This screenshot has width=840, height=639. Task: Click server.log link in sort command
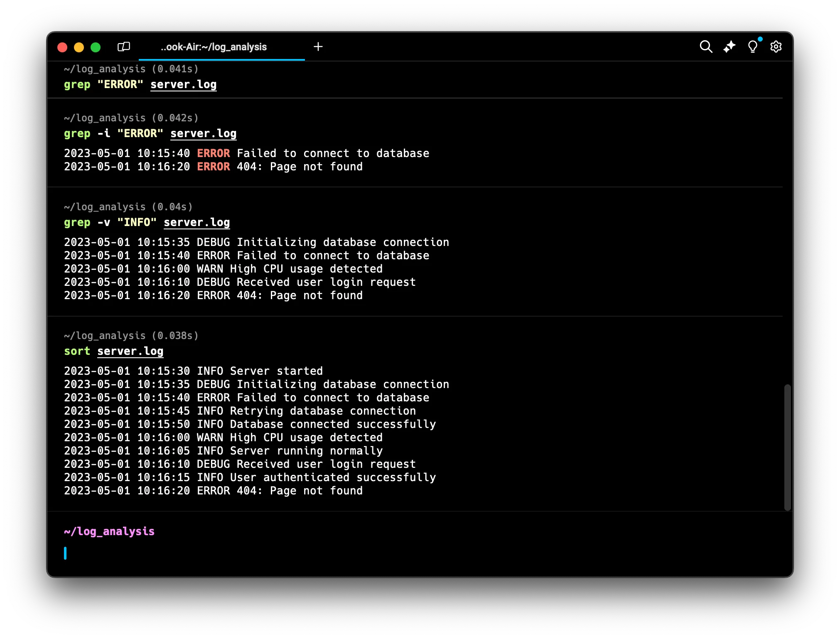tap(130, 351)
